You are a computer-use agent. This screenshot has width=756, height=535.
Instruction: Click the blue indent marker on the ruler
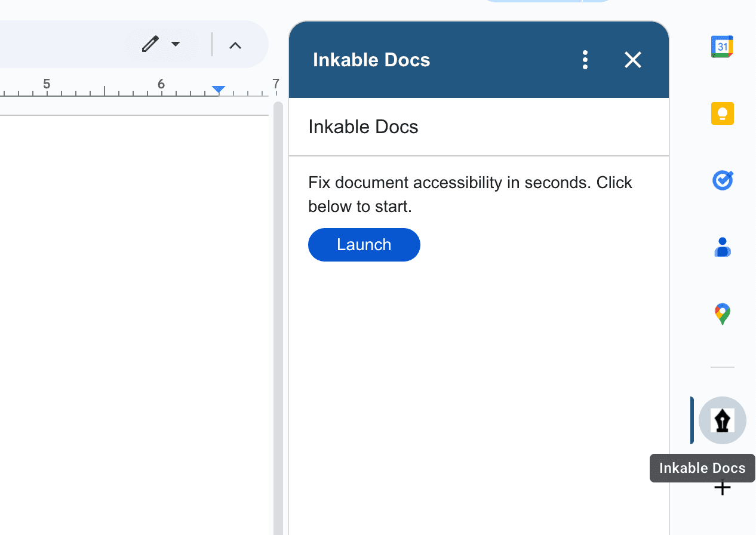[218, 89]
